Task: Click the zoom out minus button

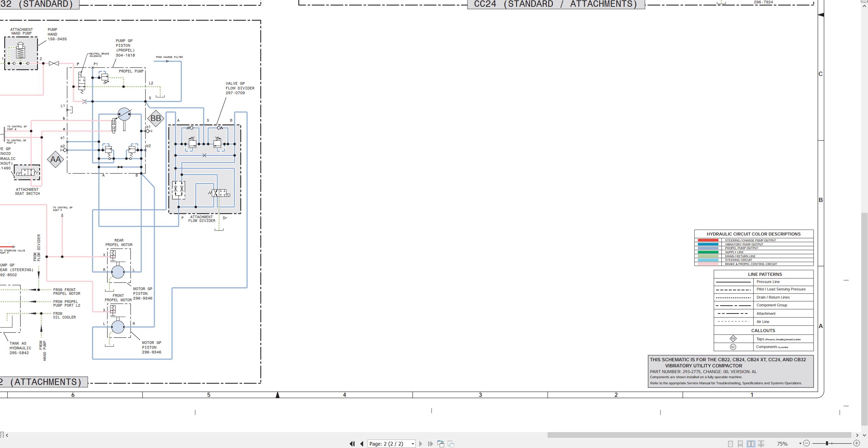Action: 807,443
